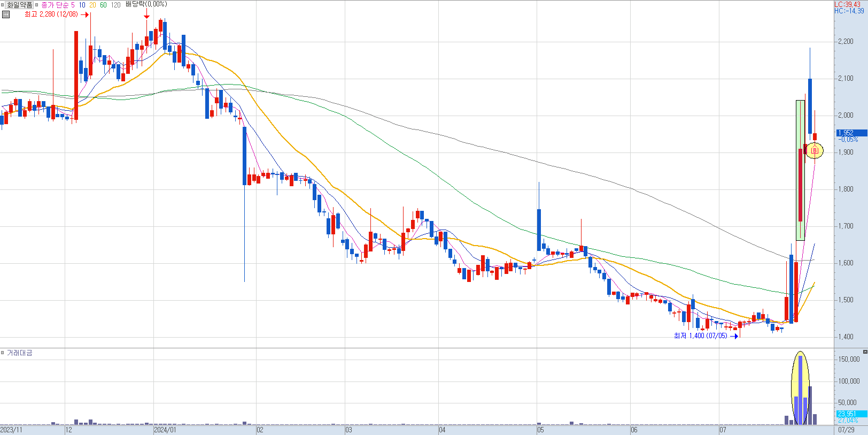Click the LC:39.43 readout
Image resolution: width=868 pixels, height=435 pixels.
(x=847, y=4)
